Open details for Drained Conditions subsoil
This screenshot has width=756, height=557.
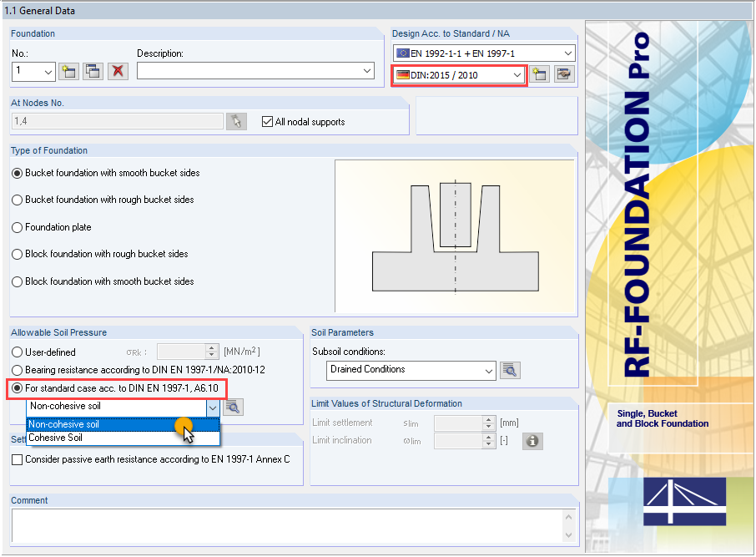coord(510,369)
